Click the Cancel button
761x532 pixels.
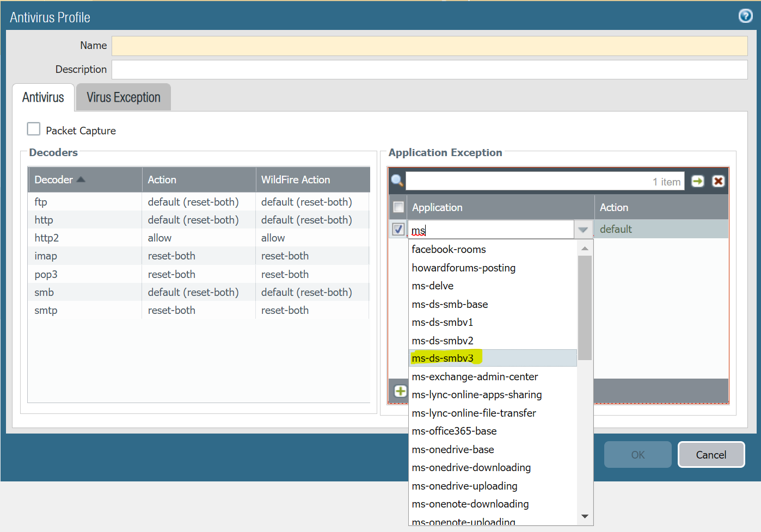click(x=711, y=455)
